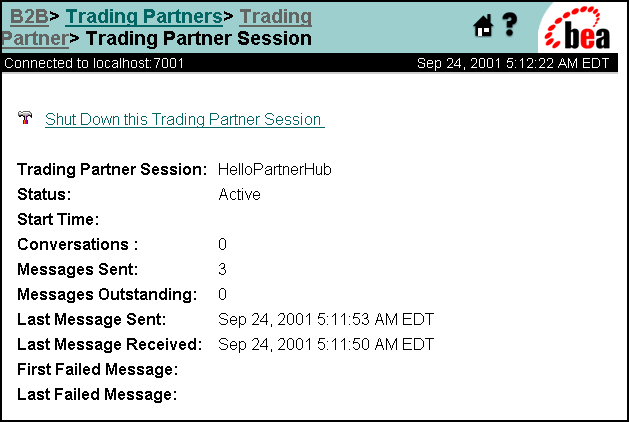Navigate to the B2B breadcrumb link
This screenshot has width=629, height=422.
pyautogui.click(x=29, y=16)
